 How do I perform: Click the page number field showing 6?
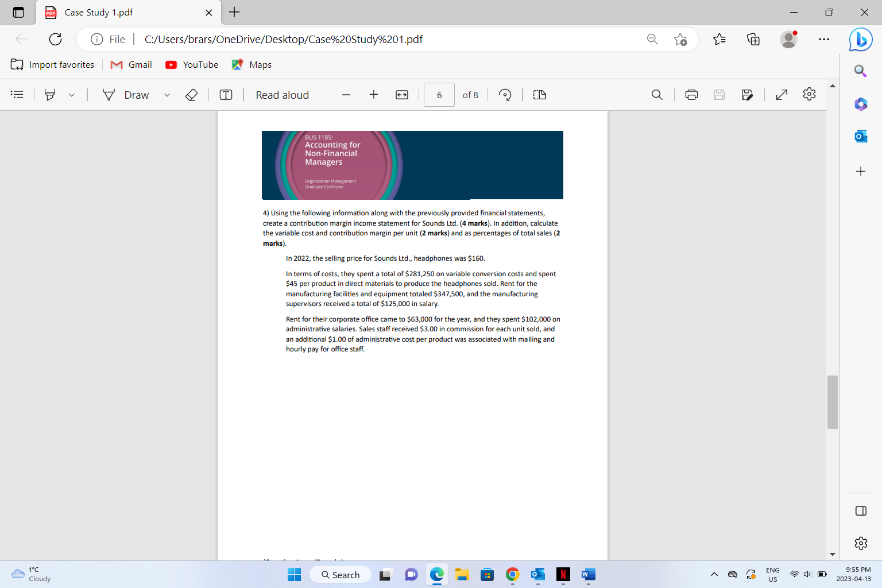pyautogui.click(x=439, y=95)
